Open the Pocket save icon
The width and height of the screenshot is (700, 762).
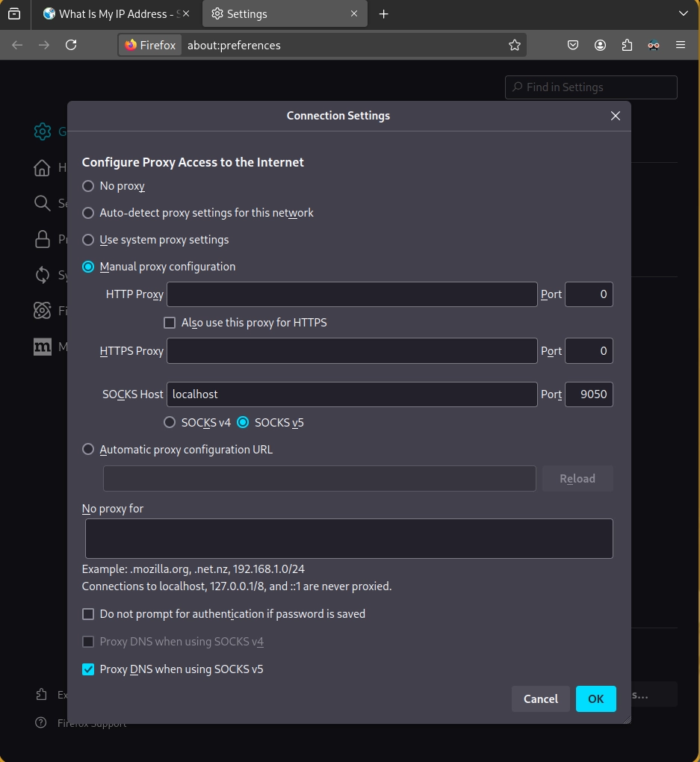[573, 45]
